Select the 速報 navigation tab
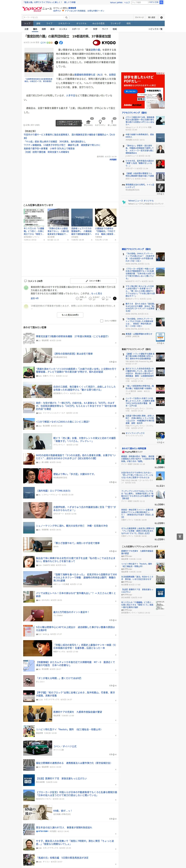Viewport: 186px width, 868px height. click(x=38, y=24)
